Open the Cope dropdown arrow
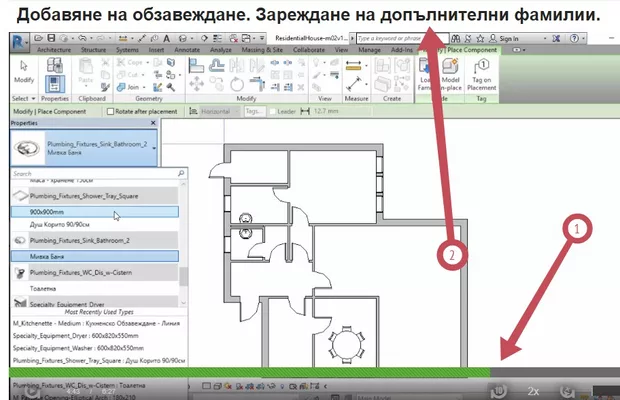 pyautogui.click(x=147, y=62)
